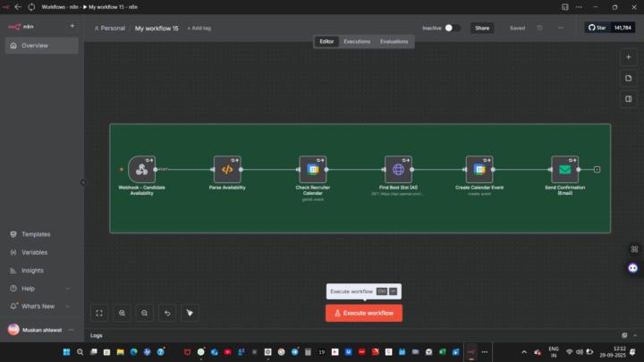Screen dimensions: 644x362
Task: Open Templates in the sidebar
Action: (x=41, y=234)
